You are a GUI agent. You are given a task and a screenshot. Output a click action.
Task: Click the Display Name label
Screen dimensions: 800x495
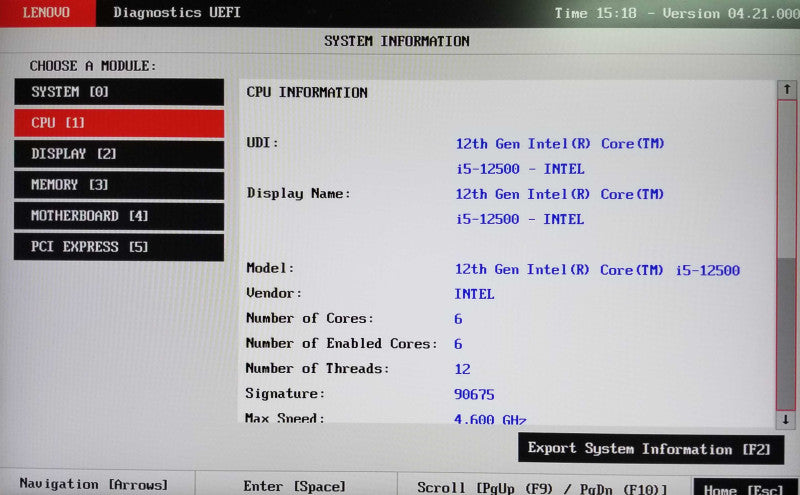point(298,193)
